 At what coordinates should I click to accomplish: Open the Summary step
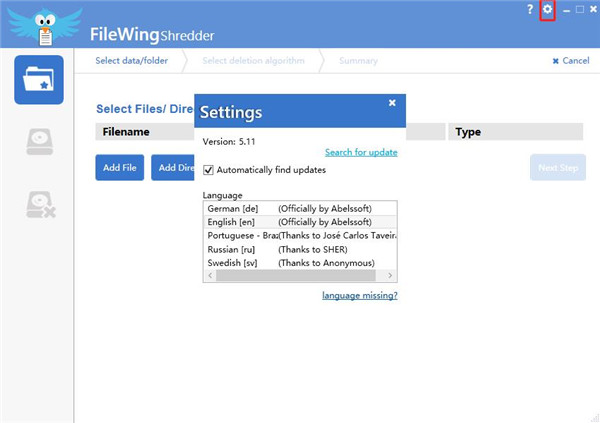(358, 60)
